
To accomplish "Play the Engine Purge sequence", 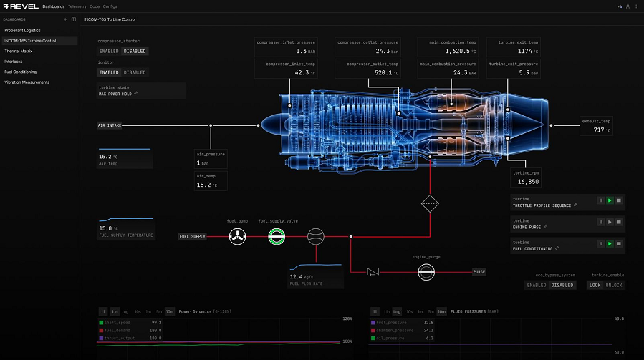I will point(610,223).
